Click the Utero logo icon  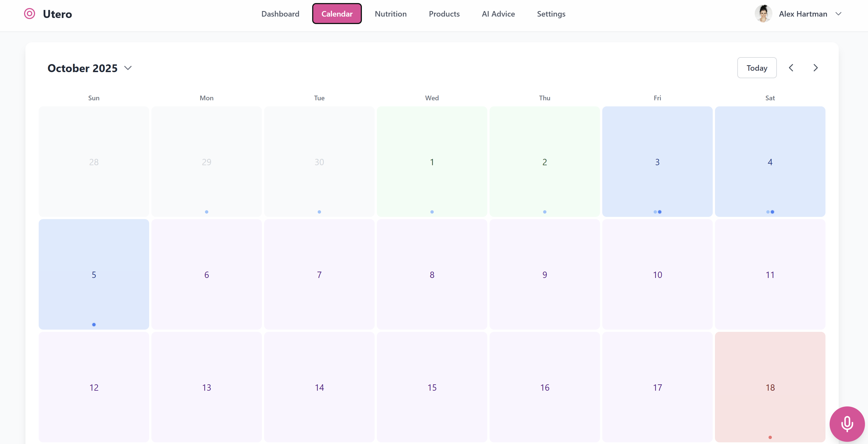[29, 14]
